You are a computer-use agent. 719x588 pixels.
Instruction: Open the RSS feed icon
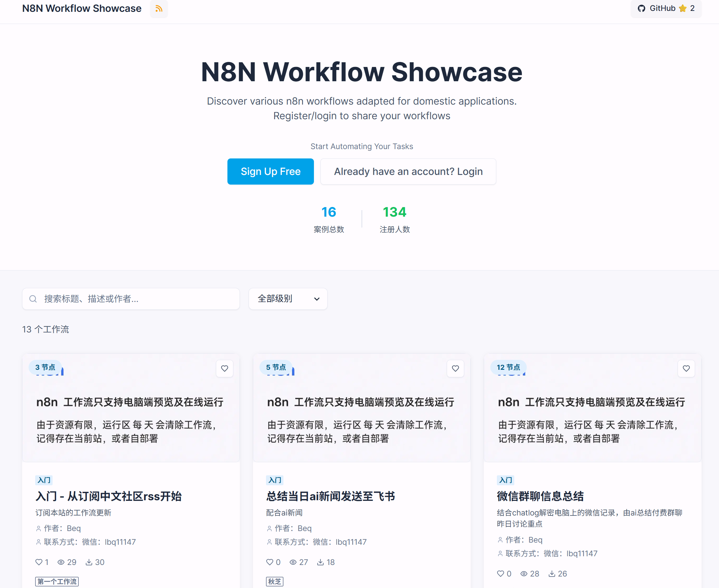[x=159, y=8]
